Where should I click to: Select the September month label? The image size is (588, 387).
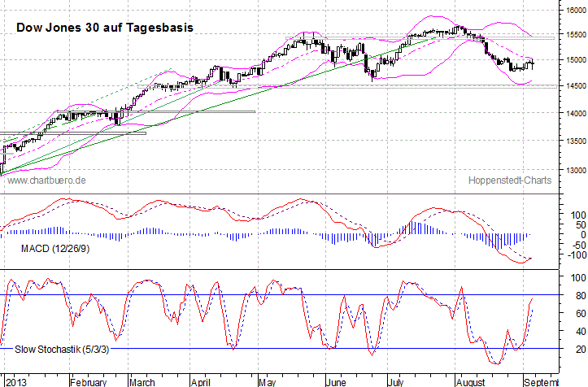point(542,382)
